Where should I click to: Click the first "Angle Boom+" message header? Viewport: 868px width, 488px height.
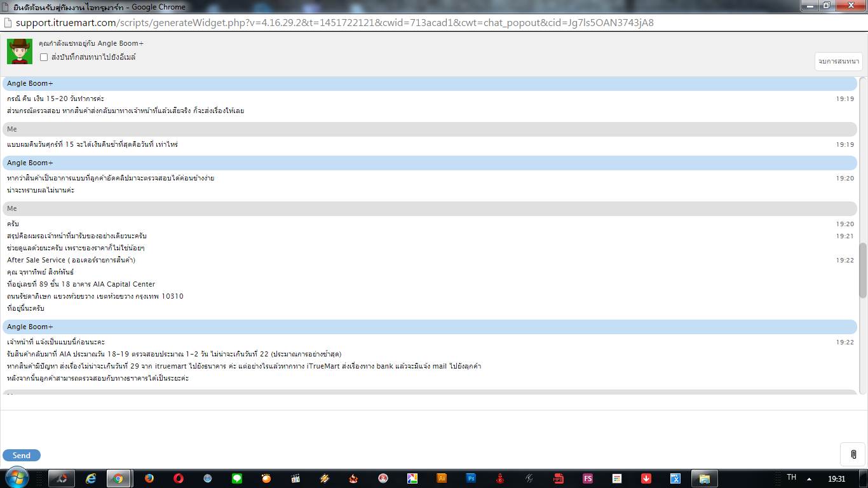click(x=430, y=83)
